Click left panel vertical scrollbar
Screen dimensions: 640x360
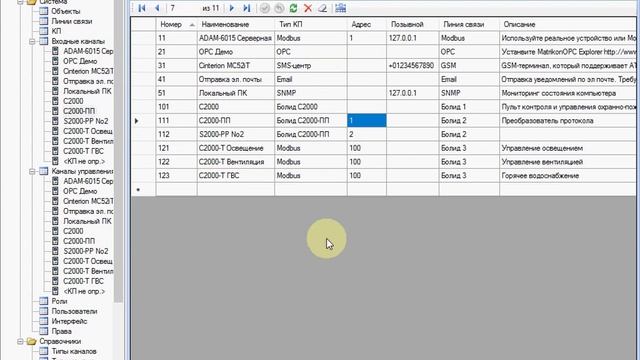pyautogui.click(x=118, y=151)
